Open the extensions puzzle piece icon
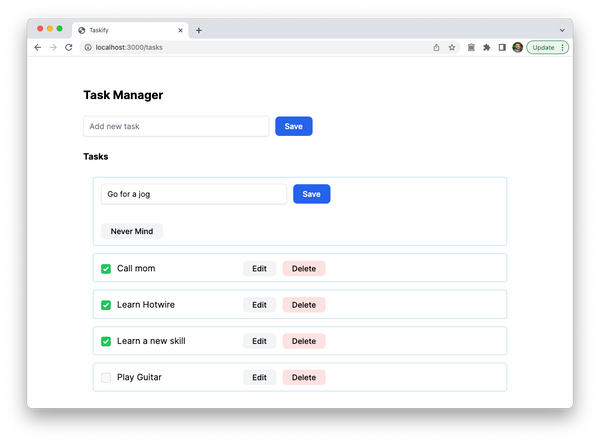The image size is (600, 444). [487, 47]
